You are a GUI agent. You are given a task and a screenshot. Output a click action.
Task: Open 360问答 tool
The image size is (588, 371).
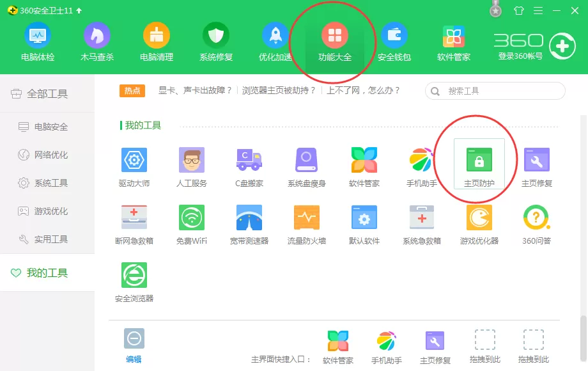click(537, 225)
